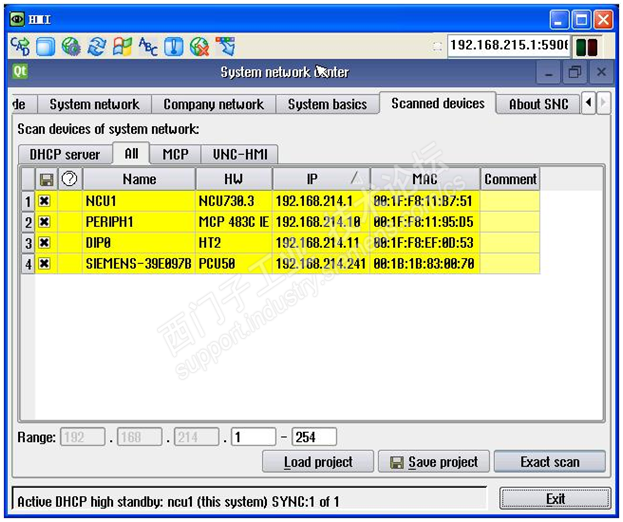Switch to the DHCP server sub-tab
Image resolution: width=623 pixels, height=522 pixels.
click(x=65, y=154)
